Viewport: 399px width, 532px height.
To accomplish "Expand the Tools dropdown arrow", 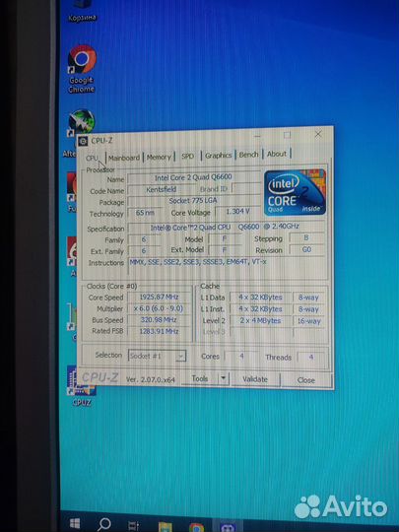I will point(224,378).
